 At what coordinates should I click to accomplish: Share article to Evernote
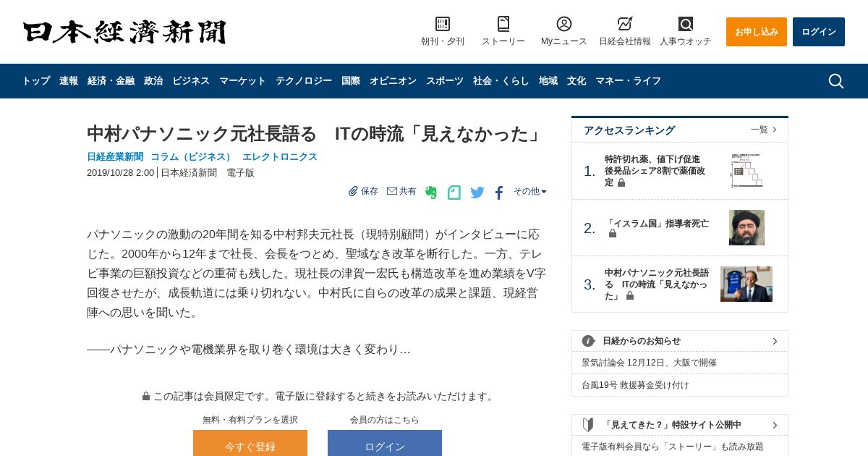pyautogui.click(x=431, y=193)
